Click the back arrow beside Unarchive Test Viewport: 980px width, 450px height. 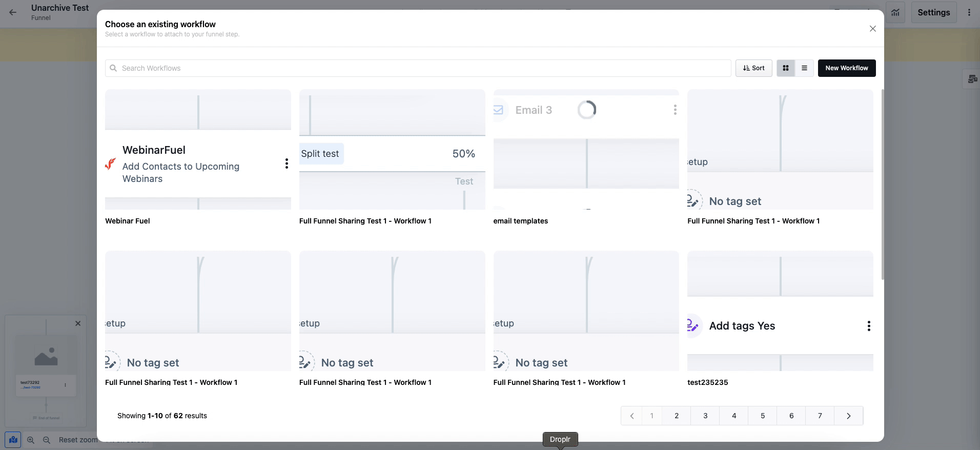point(13,12)
